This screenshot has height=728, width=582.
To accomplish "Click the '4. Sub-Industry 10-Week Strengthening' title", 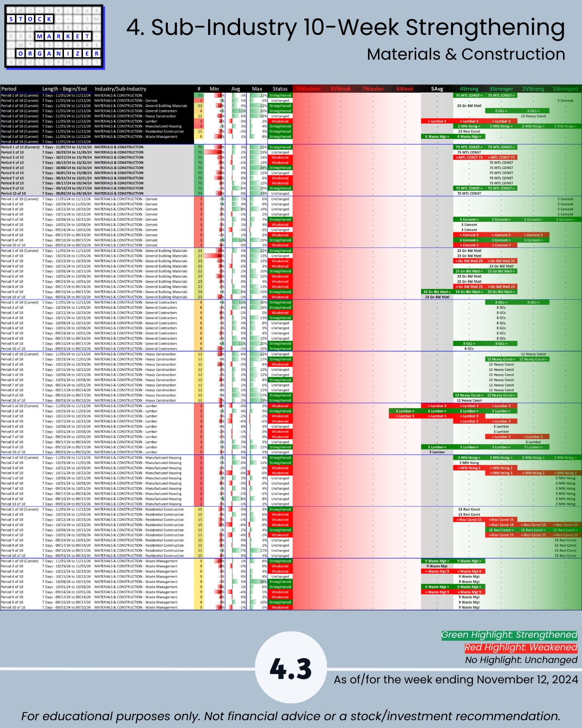I will (x=346, y=28).
